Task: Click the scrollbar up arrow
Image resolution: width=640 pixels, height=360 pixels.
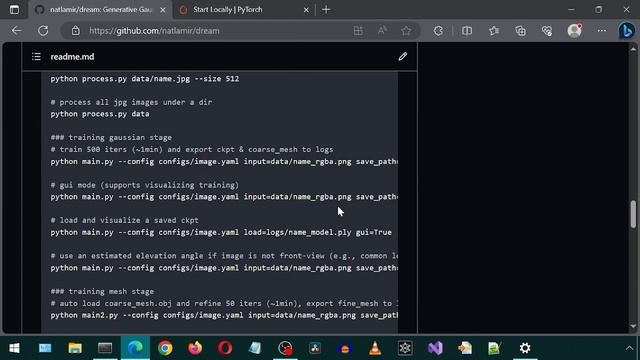Action: pos(633,49)
